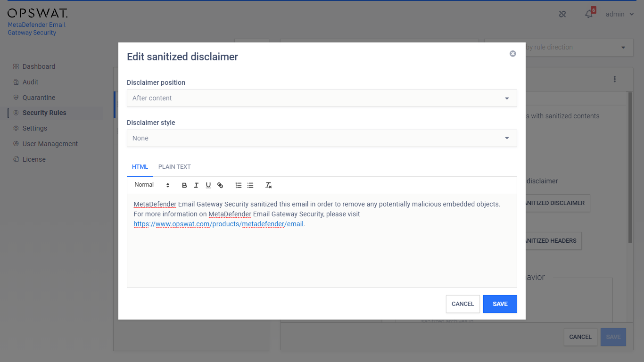Click the Quarantine sidebar icon
The height and width of the screenshot is (362, 644).
click(x=16, y=98)
